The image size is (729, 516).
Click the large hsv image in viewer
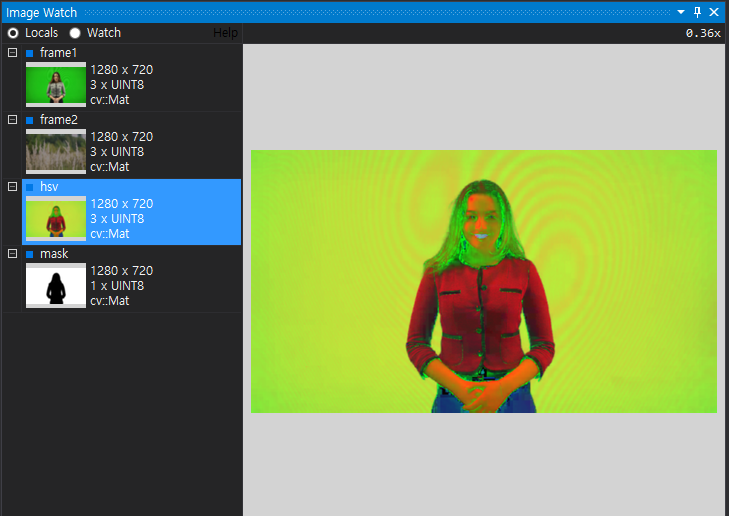484,281
